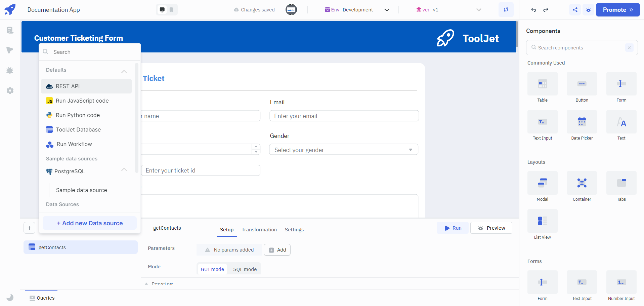Image resolution: width=644 pixels, height=306 pixels.
Task: Open the version v1 dropdown
Action: pyautogui.click(x=448, y=10)
